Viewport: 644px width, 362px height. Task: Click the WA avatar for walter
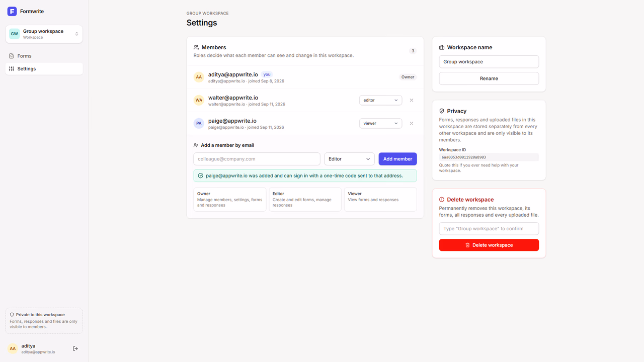tap(199, 100)
